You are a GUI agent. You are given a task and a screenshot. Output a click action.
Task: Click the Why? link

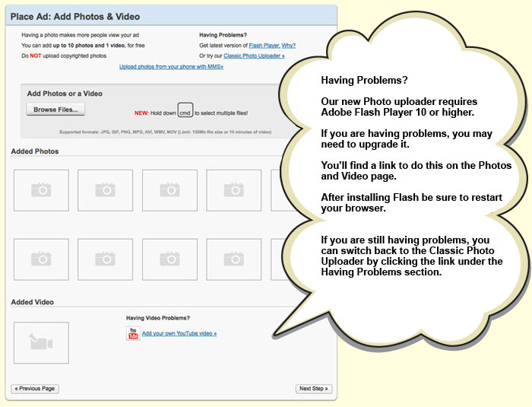point(289,46)
